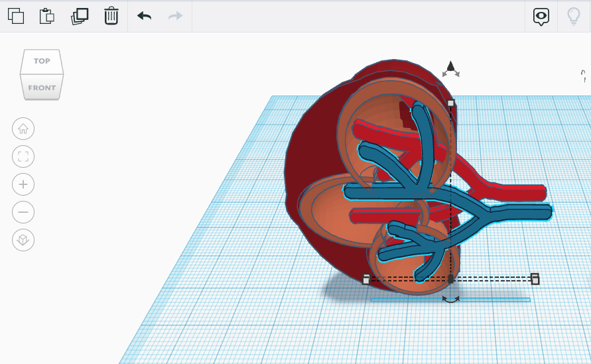591x364 pixels.
Task: Reset to Home view
Action: click(x=23, y=129)
